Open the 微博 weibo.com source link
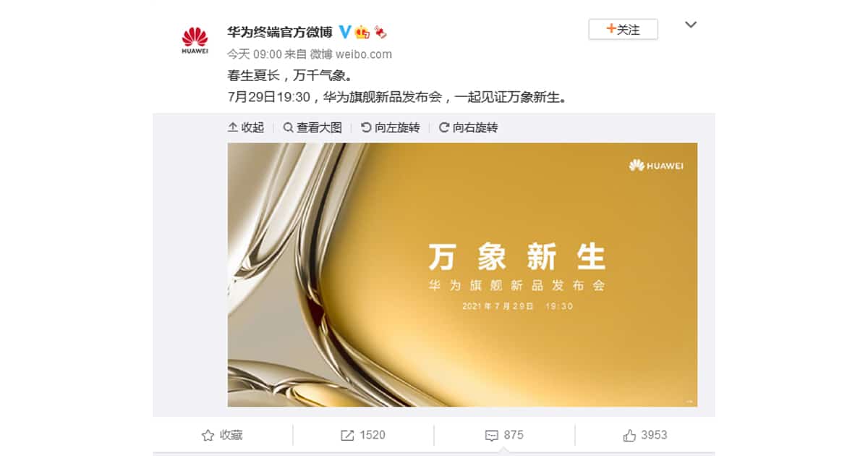The image size is (868, 456). coord(351,54)
